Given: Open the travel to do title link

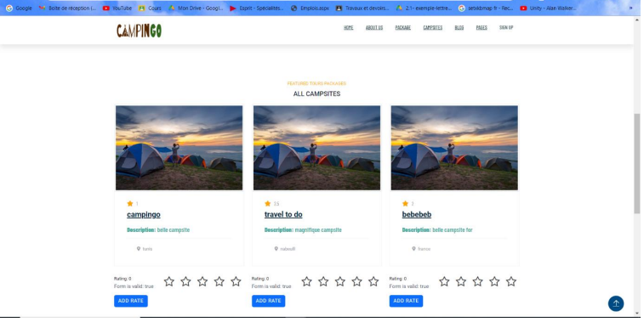Looking at the screenshot, I should click(x=283, y=214).
